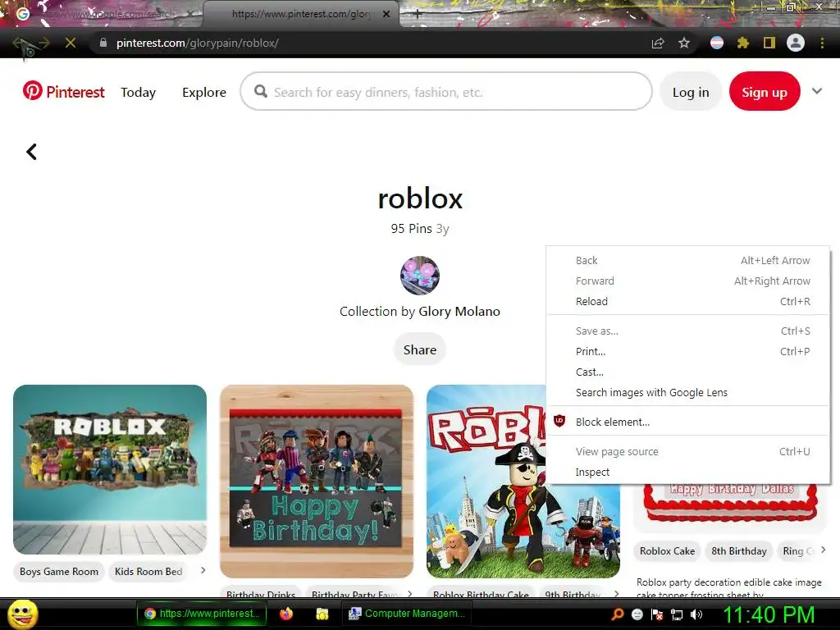840x630 pixels.
Task: Open the Glory Molano profile link
Action: point(459,311)
